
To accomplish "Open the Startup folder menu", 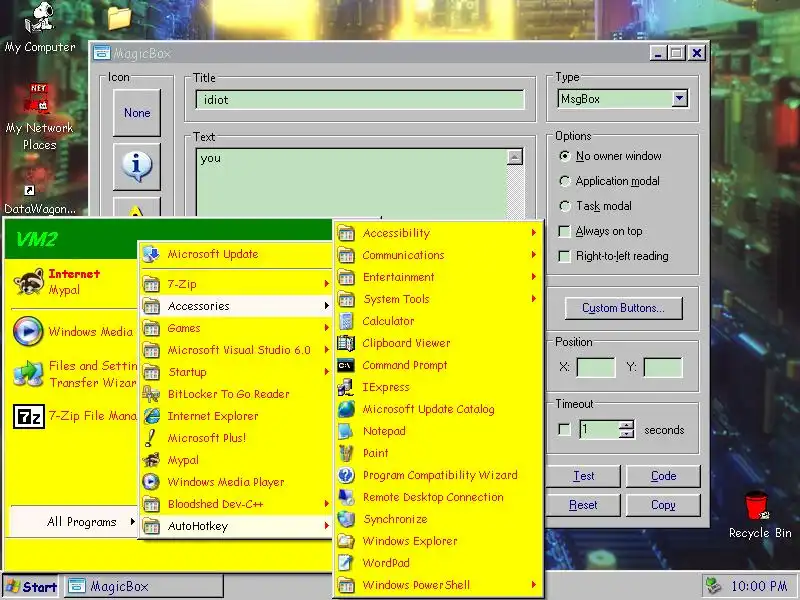I will tap(236, 371).
